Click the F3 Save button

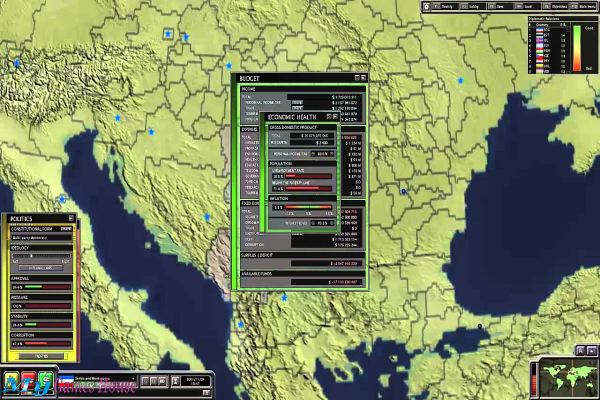point(501,7)
